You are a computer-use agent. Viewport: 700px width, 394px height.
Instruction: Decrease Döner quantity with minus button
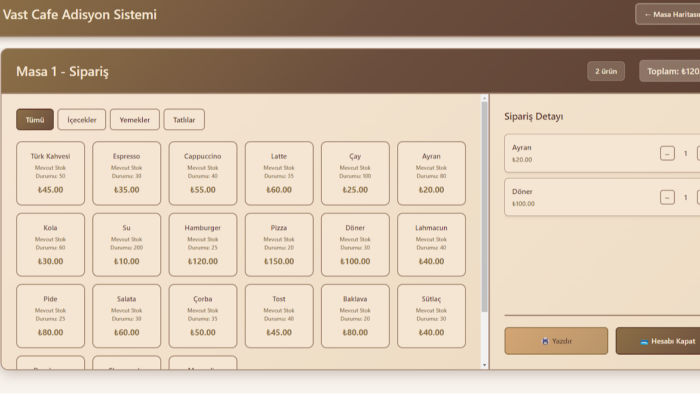point(667,197)
